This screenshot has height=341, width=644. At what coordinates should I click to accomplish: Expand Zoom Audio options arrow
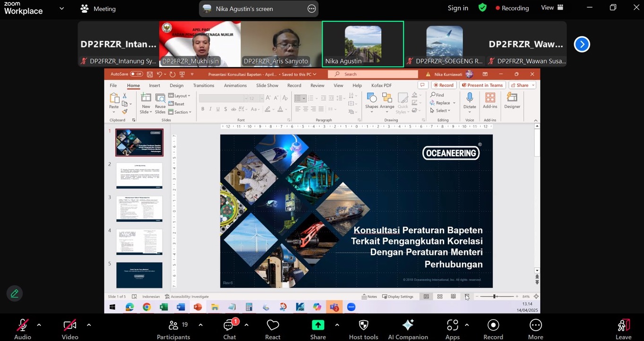coord(39,325)
